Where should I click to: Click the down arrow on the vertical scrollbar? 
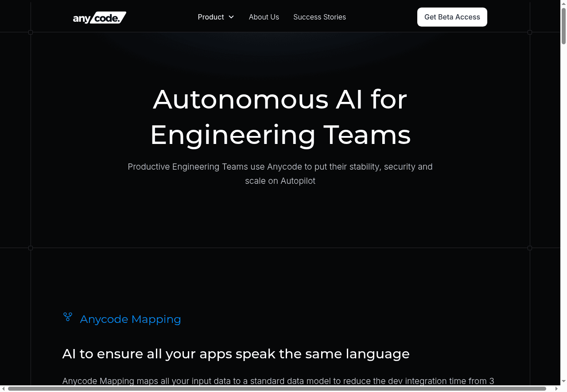(x=563, y=381)
